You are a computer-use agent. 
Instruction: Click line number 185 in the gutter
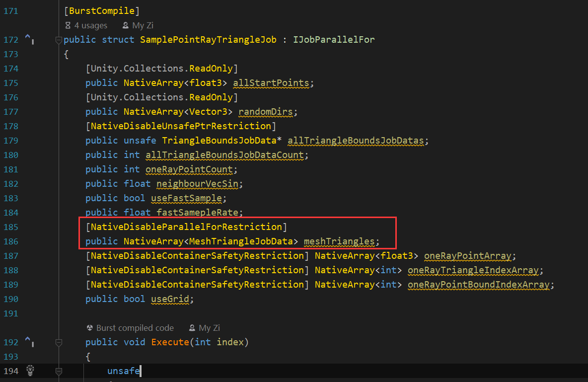point(11,227)
